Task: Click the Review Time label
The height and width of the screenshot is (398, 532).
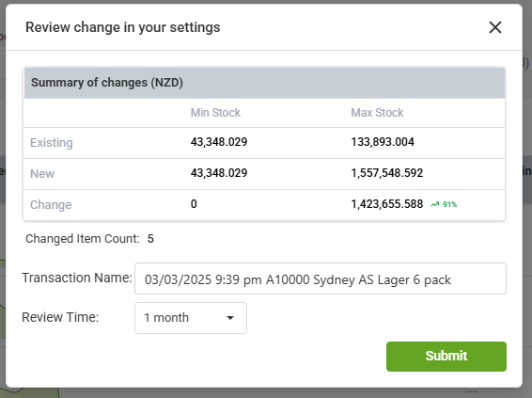Action: coord(60,317)
